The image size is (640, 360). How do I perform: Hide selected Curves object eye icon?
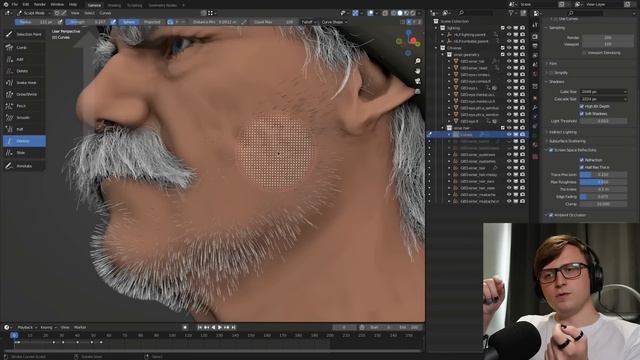[x=509, y=134]
